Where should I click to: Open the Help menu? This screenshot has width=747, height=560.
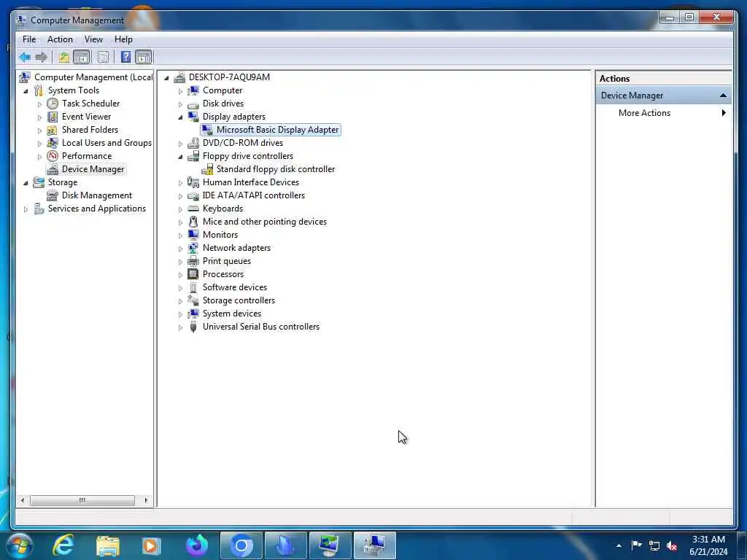[123, 39]
